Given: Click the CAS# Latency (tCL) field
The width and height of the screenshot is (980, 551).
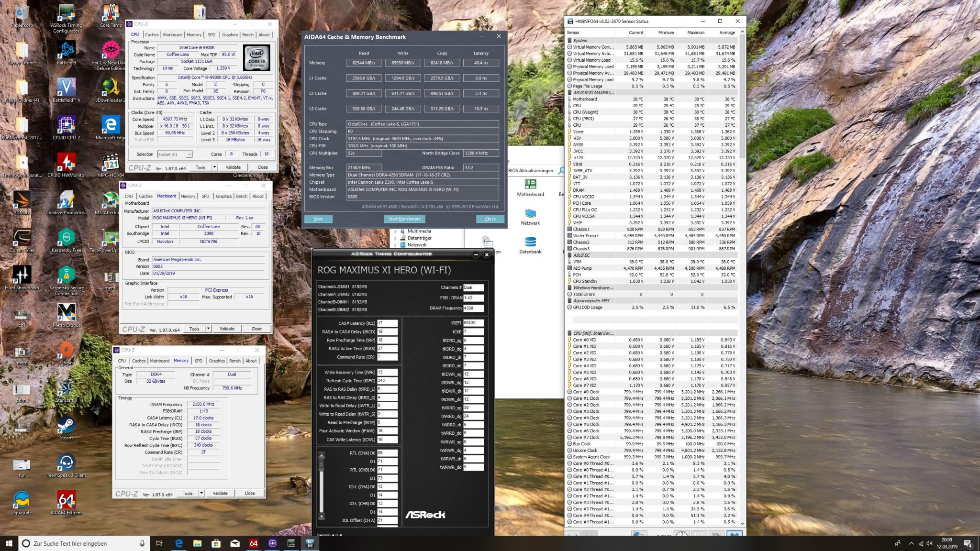Looking at the screenshot, I should tap(387, 323).
